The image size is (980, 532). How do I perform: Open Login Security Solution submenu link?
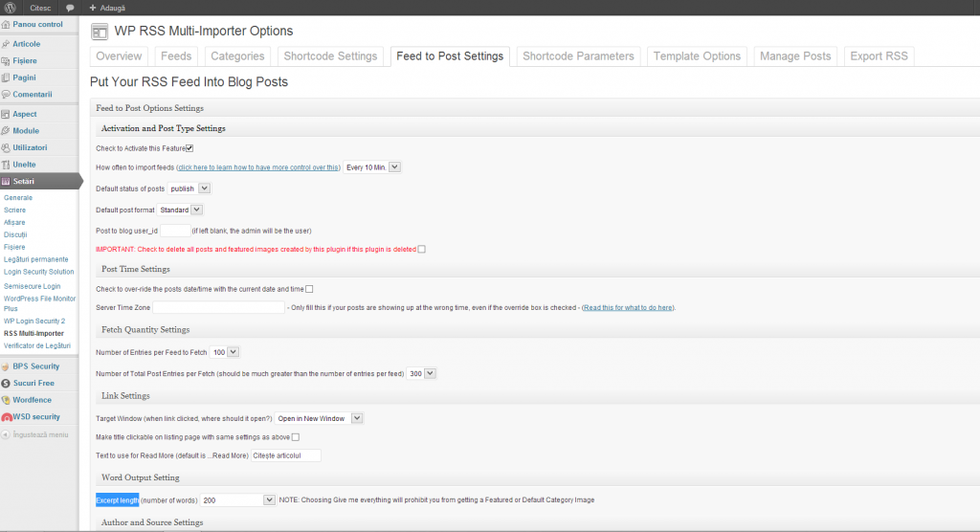(x=38, y=272)
